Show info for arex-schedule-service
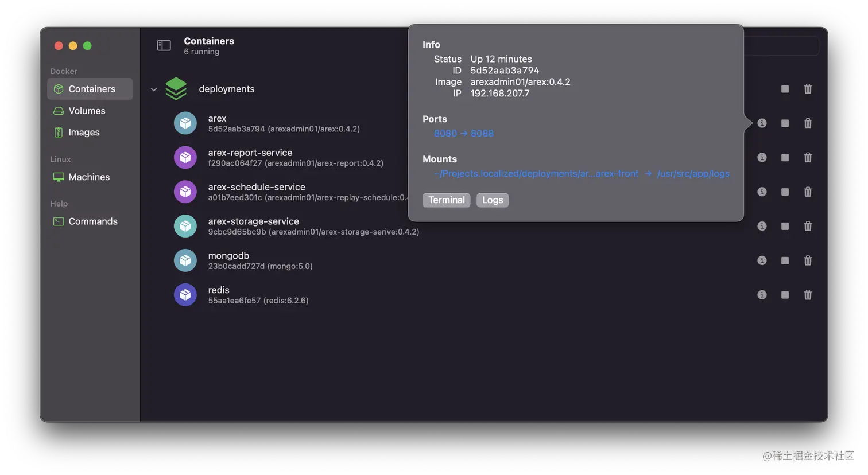The height and width of the screenshot is (475, 868). click(762, 192)
